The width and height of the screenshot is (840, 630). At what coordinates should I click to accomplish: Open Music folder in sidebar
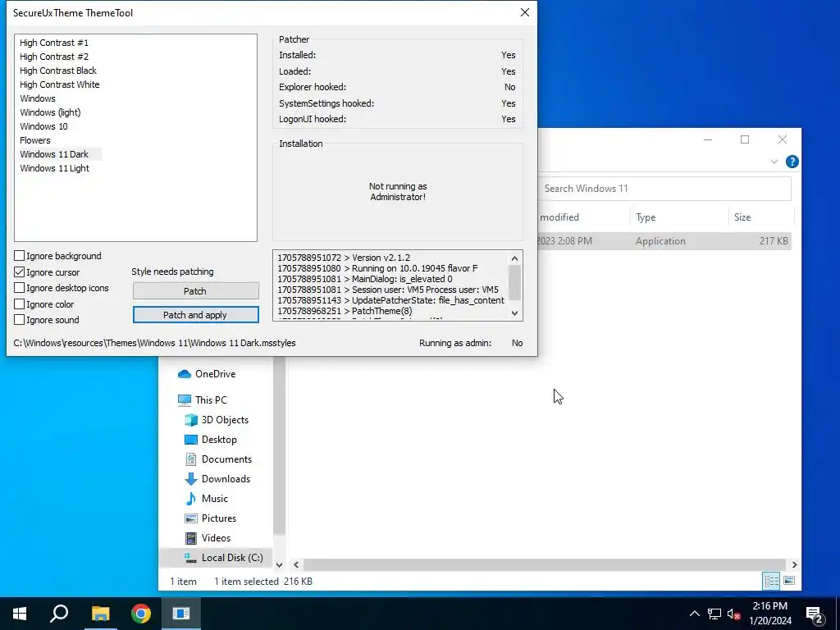(x=214, y=498)
